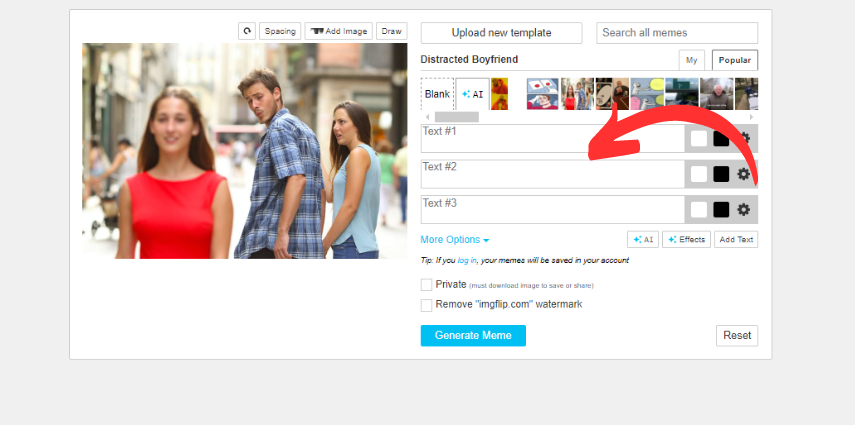855x425 pixels.
Task: Click into the Text #3 box
Action: [552, 209]
